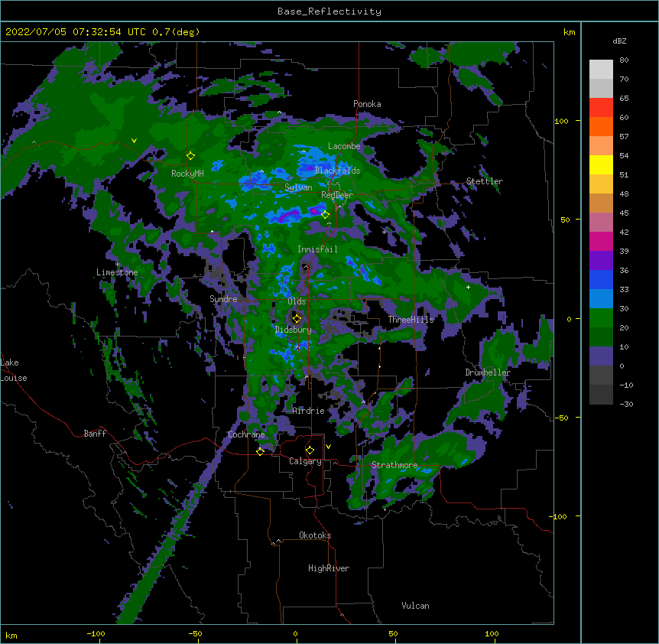Click the 45 value on dBZ scale

point(624,213)
